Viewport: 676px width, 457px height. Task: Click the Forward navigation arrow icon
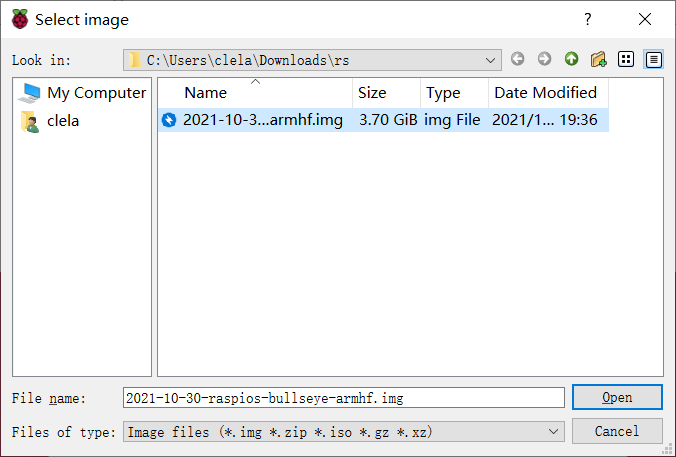point(545,59)
